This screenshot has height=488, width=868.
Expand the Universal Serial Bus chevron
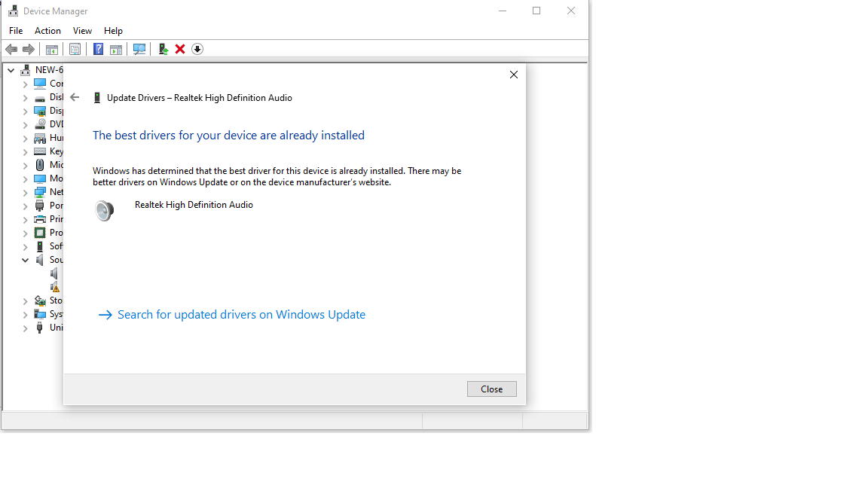(x=25, y=328)
